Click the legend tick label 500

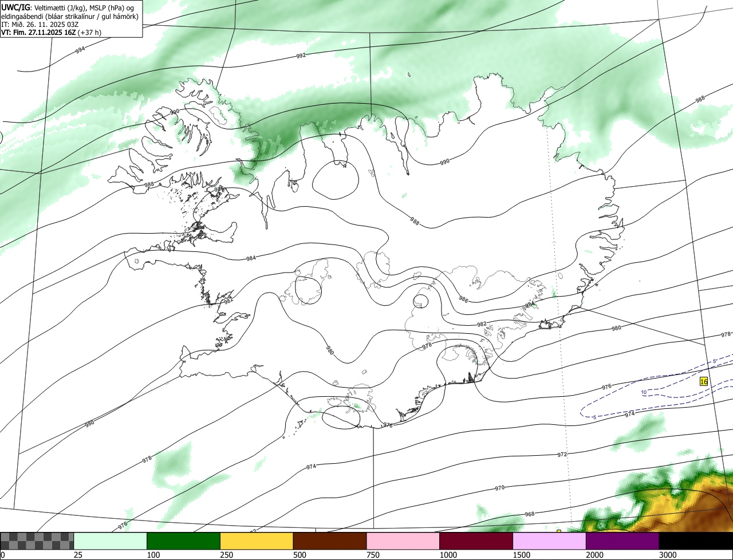click(x=299, y=555)
